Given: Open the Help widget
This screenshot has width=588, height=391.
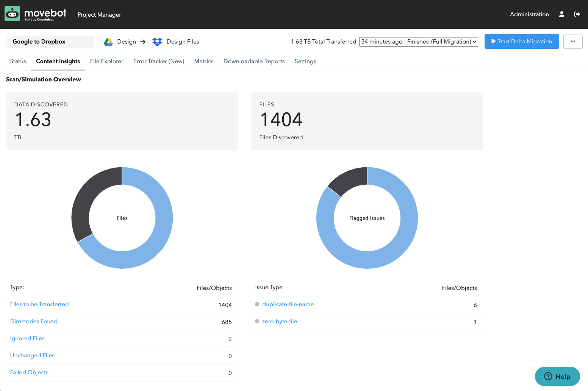Looking at the screenshot, I should pyautogui.click(x=557, y=376).
